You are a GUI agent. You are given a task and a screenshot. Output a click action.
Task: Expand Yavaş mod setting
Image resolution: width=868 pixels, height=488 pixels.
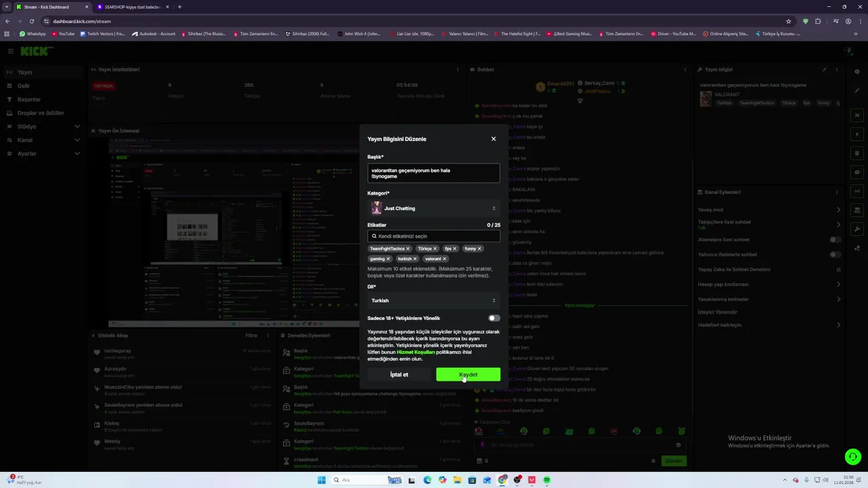click(x=769, y=209)
